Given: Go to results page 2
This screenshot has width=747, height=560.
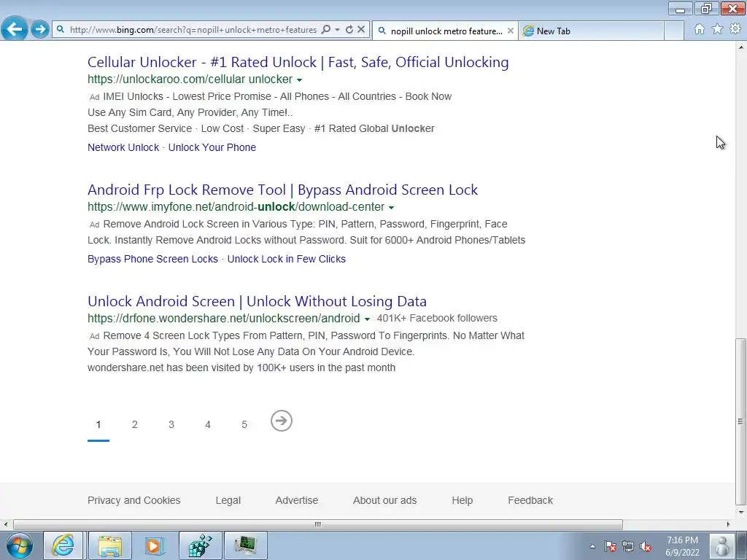Looking at the screenshot, I should click(135, 424).
